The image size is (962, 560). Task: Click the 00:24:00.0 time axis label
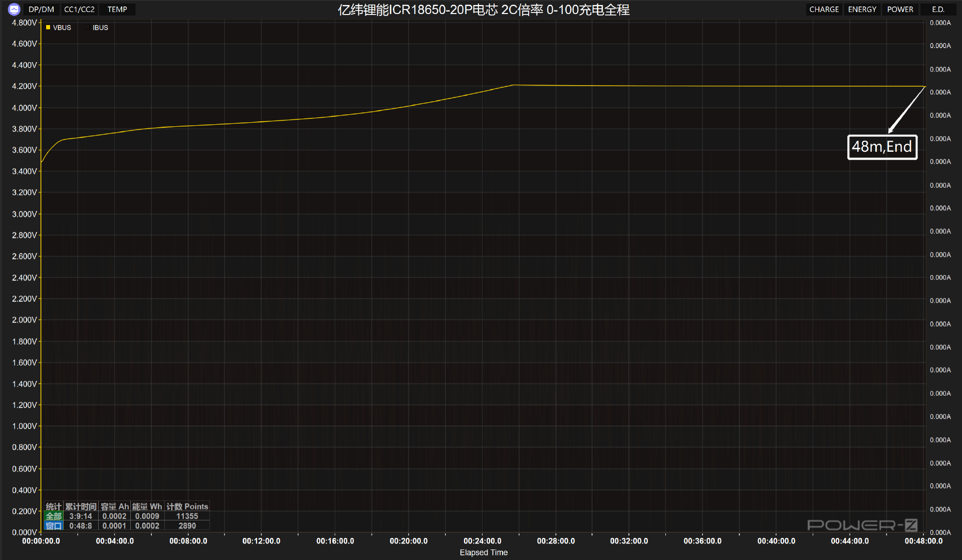482,541
